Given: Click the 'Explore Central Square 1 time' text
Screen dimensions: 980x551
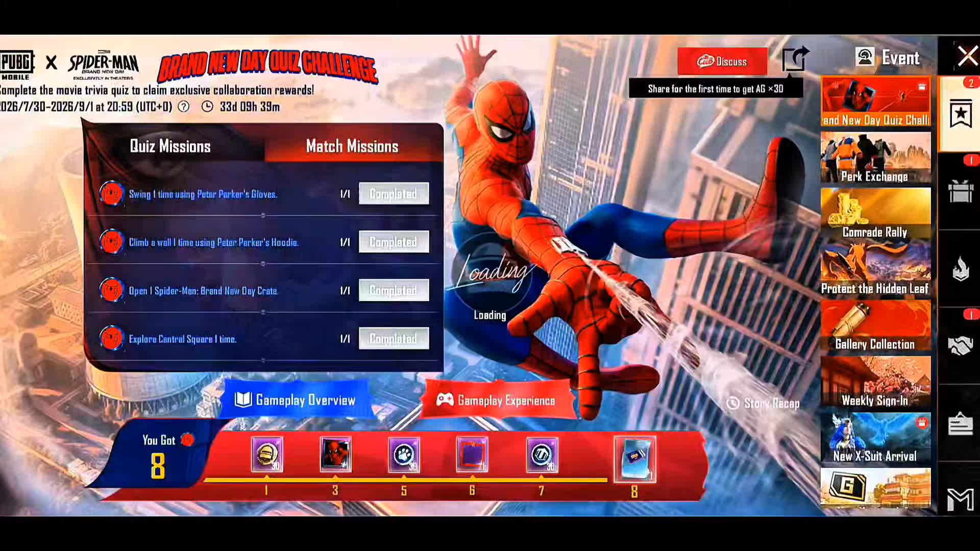Looking at the screenshot, I should (x=183, y=339).
